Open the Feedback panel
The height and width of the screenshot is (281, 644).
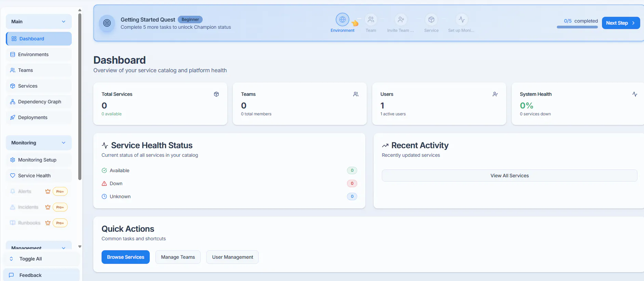41,275
